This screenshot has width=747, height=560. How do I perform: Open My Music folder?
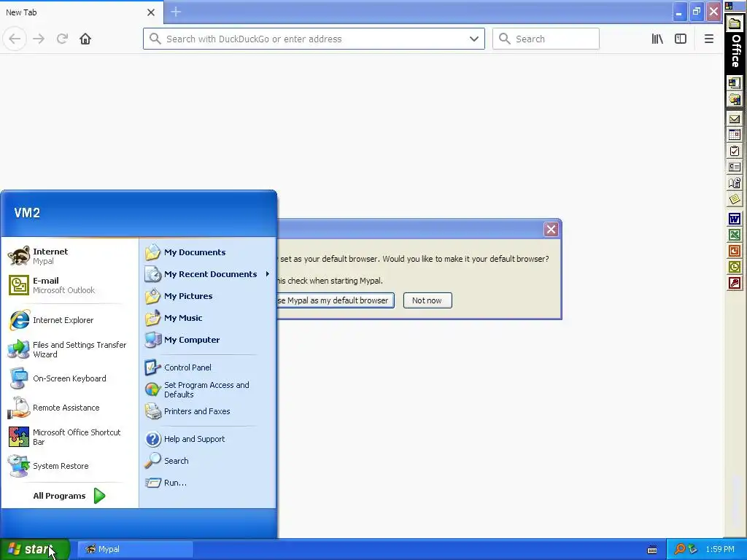coord(207,318)
